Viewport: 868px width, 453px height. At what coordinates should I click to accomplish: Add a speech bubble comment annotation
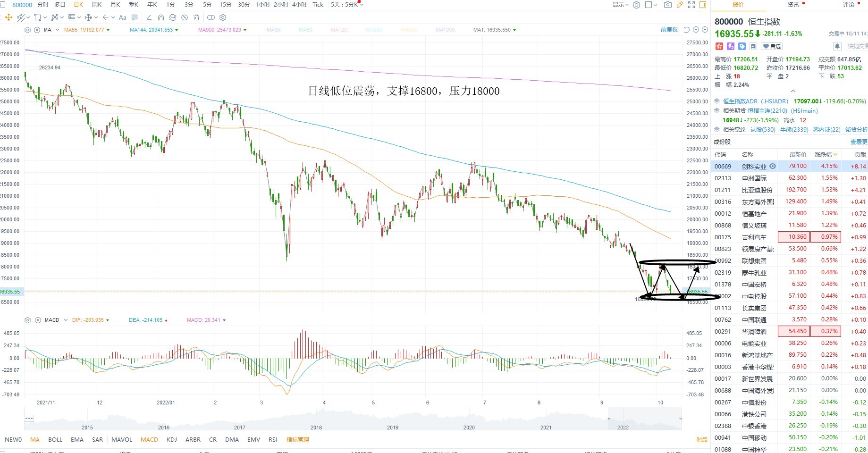pyautogui.click(x=135, y=17)
